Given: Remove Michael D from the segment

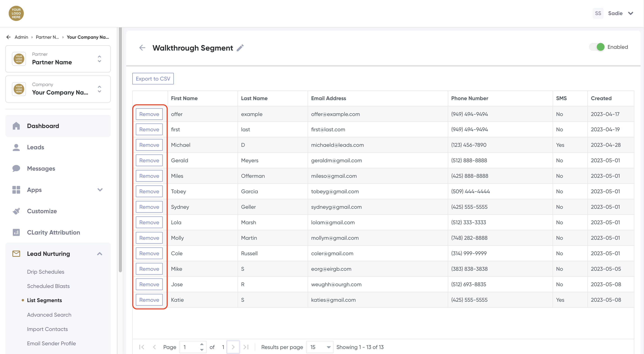Looking at the screenshot, I should pyautogui.click(x=149, y=145).
